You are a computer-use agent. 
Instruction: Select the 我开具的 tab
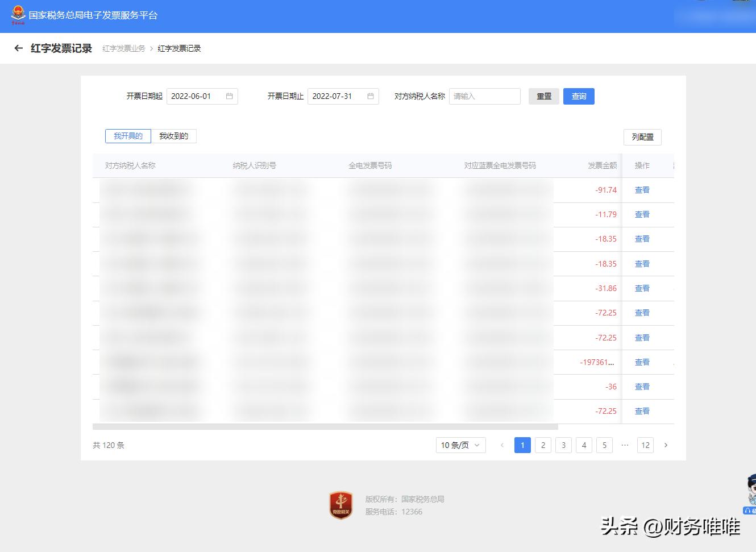(128, 136)
